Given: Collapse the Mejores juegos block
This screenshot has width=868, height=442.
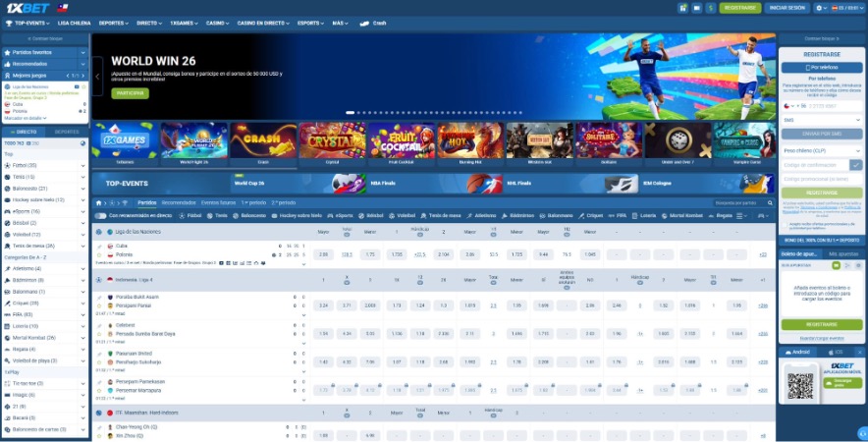Looking at the screenshot, I should click(x=45, y=76).
